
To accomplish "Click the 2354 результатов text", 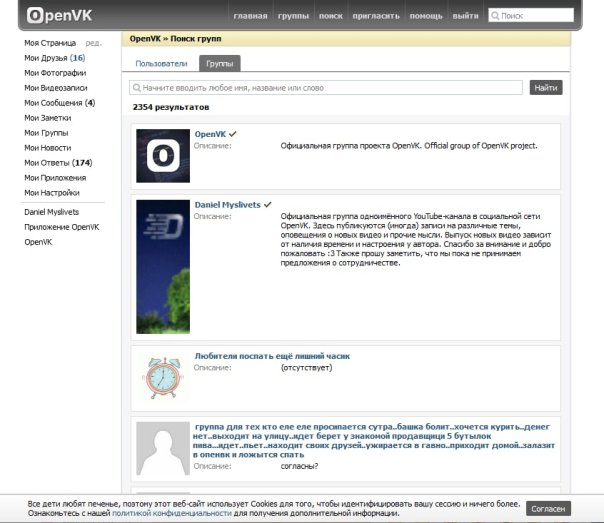I will click(171, 107).
